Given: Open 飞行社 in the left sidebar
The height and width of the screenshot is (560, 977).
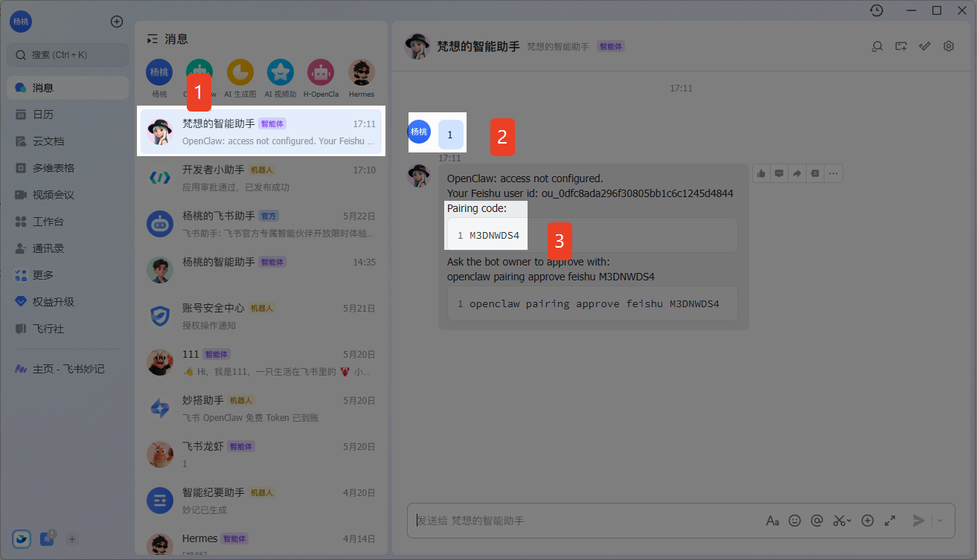Looking at the screenshot, I should 68,329.
